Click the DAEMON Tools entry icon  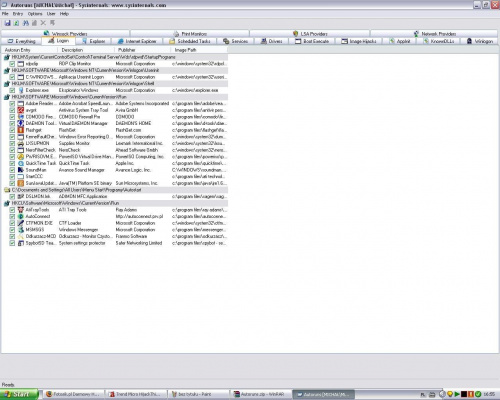point(21,123)
